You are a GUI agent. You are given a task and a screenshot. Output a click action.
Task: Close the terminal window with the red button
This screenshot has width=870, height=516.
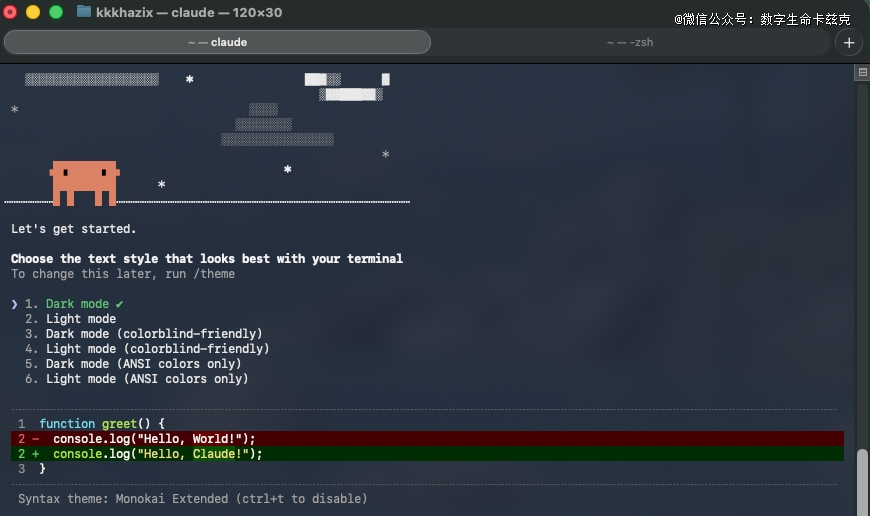(x=12, y=12)
